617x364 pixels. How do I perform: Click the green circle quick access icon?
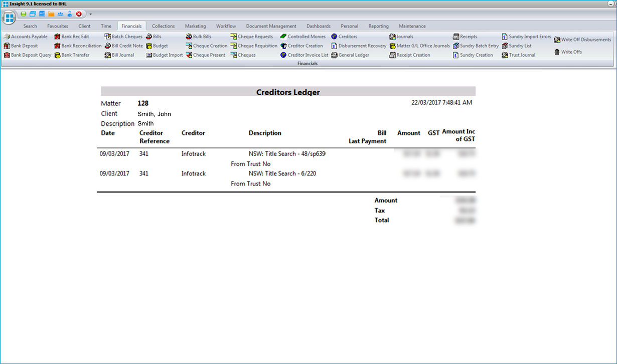tap(24, 14)
